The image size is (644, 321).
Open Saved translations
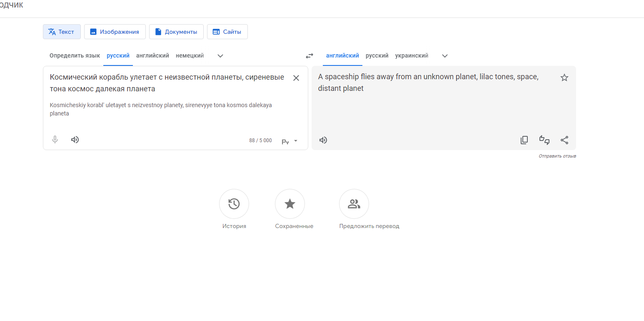point(290,204)
